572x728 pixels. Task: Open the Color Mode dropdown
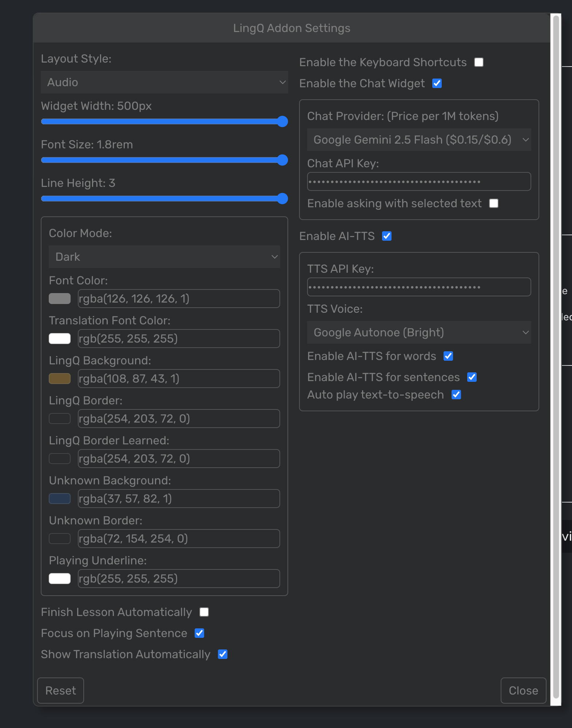[x=164, y=257]
